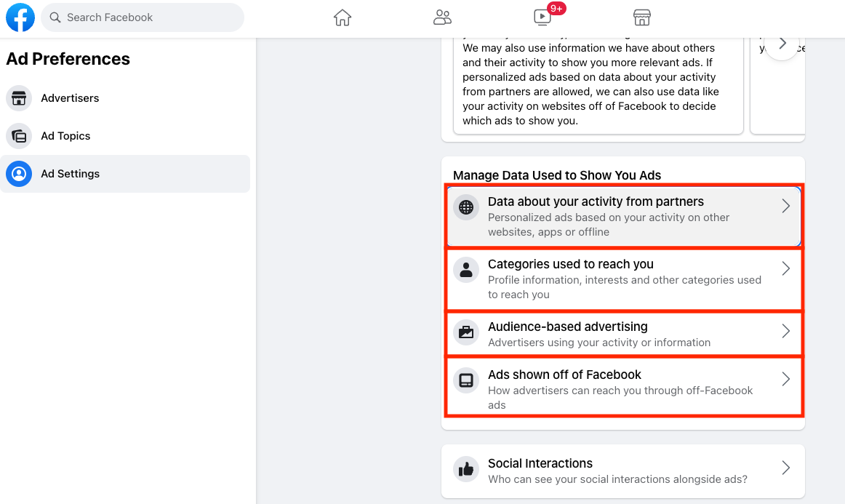Open the Friends icon in top bar
Viewport: 845px width, 504px height.
pos(442,17)
